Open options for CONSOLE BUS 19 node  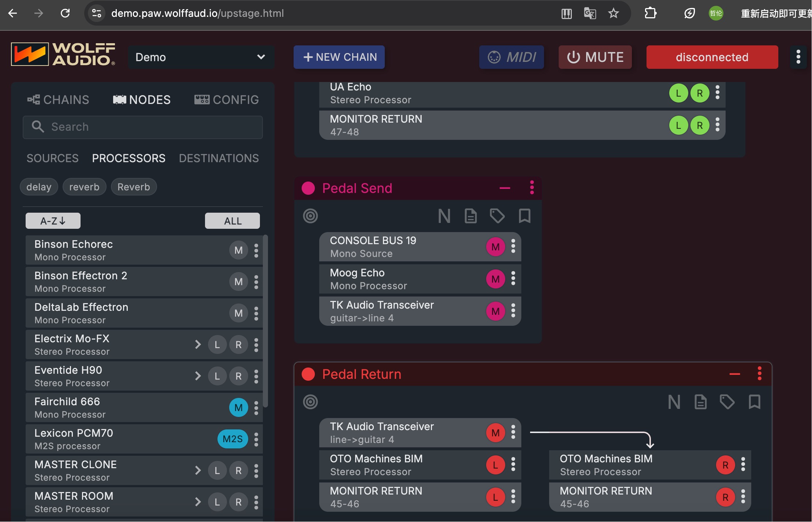(x=513, y=246)
